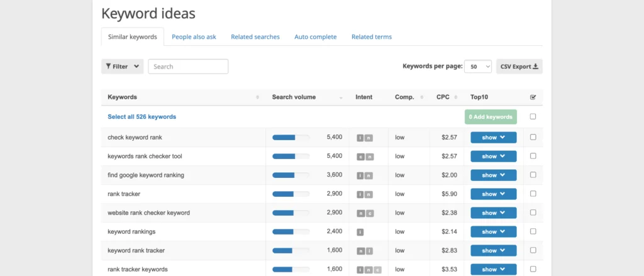
Task: Open the Related searches tab
Action: point(255,37)
